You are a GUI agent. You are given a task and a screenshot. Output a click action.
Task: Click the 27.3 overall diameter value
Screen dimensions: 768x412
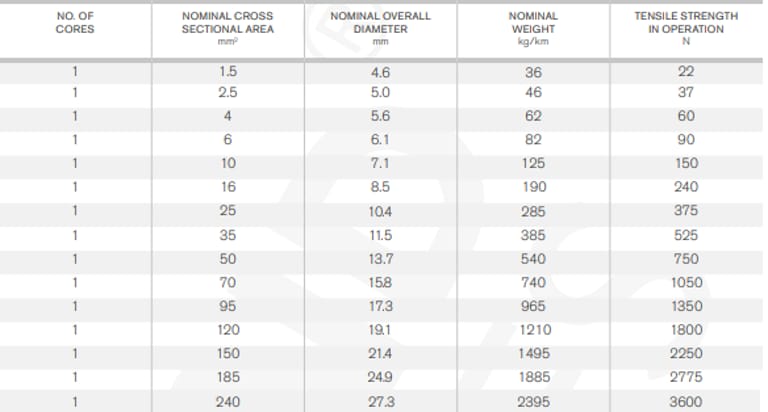[x=380, y=401]
